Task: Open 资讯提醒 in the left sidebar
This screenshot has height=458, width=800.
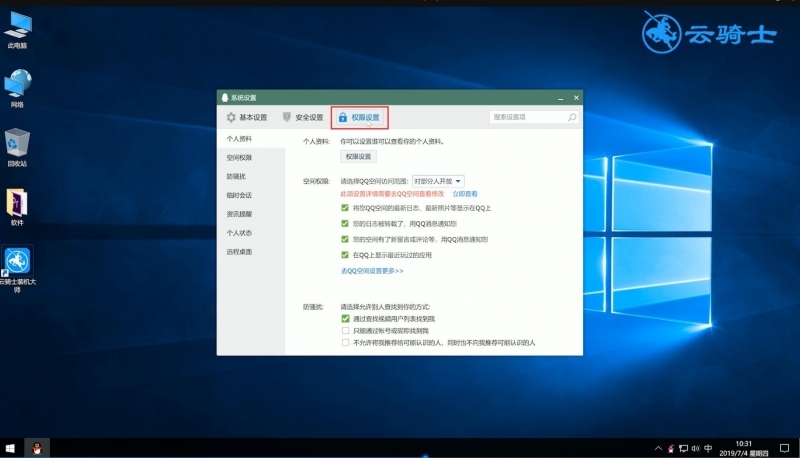Action: point(251,214)
